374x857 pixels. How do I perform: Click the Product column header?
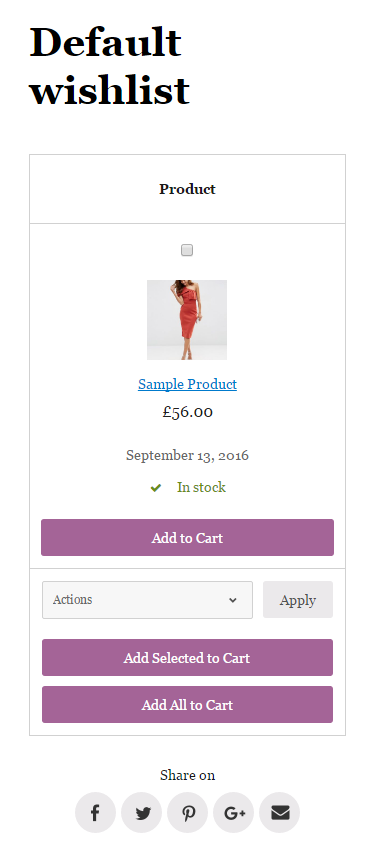(188, 189)
